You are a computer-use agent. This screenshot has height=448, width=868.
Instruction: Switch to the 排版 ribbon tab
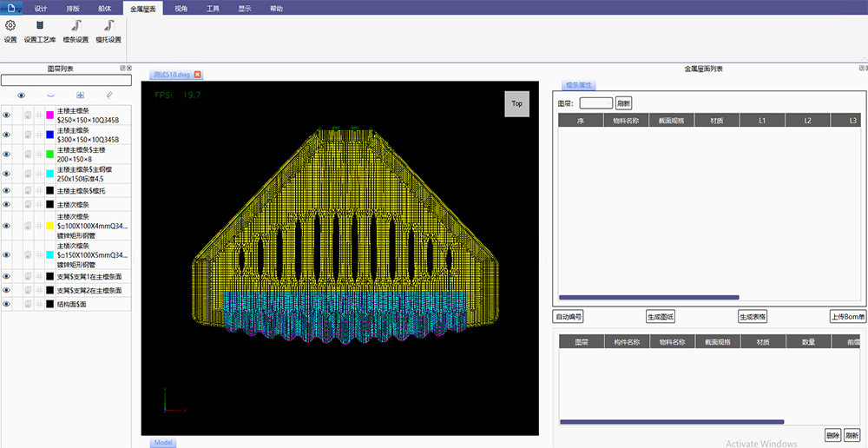point(73,9)
